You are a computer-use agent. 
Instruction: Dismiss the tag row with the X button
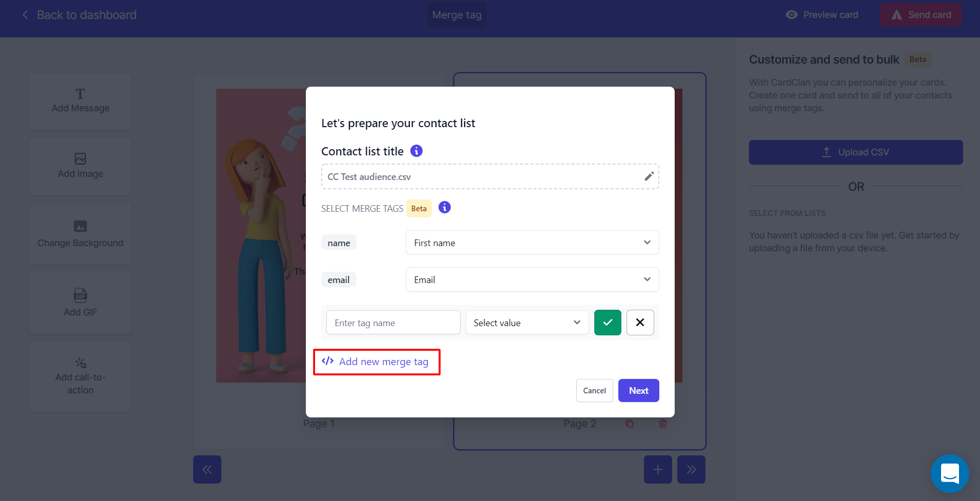click(640, 322)
